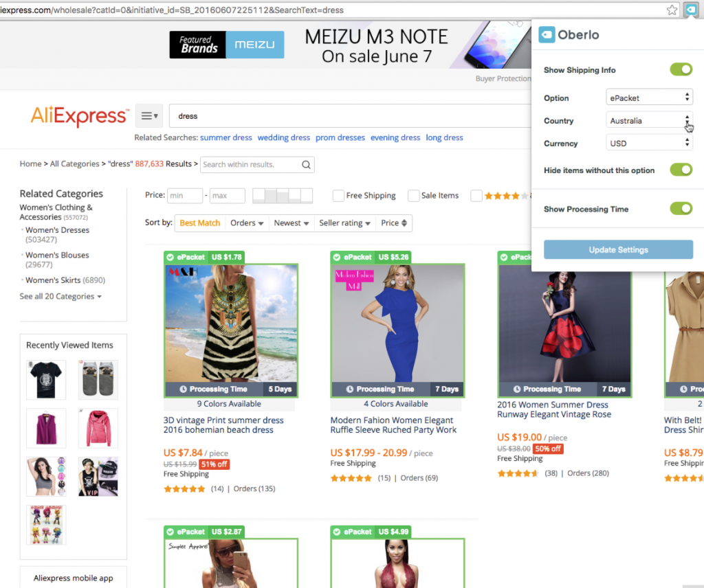Click the search-within-results magnifier icon
The image size is (704, 588).
306,165
